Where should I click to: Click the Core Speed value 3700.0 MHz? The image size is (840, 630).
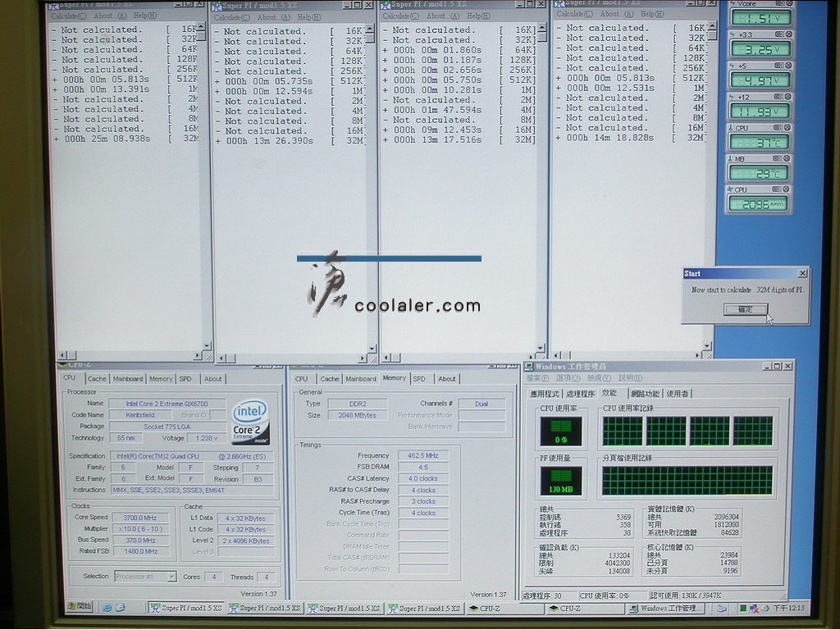coord(140,518)
